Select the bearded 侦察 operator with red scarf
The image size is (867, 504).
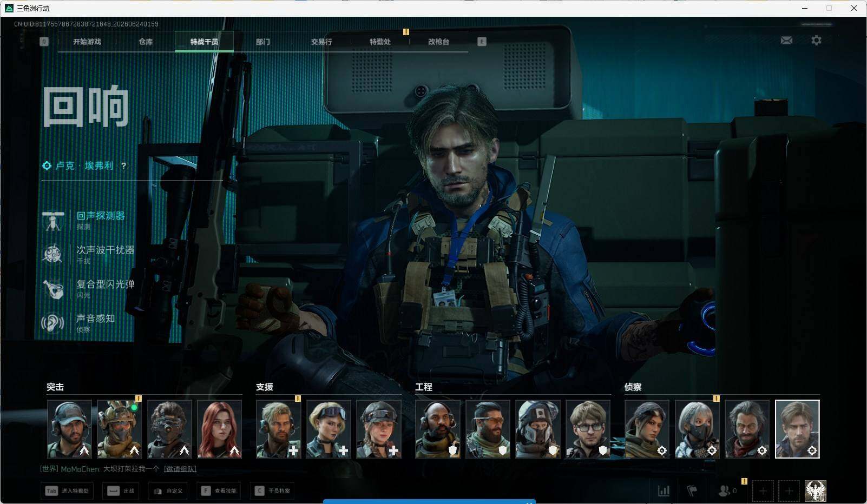(747, 429)
